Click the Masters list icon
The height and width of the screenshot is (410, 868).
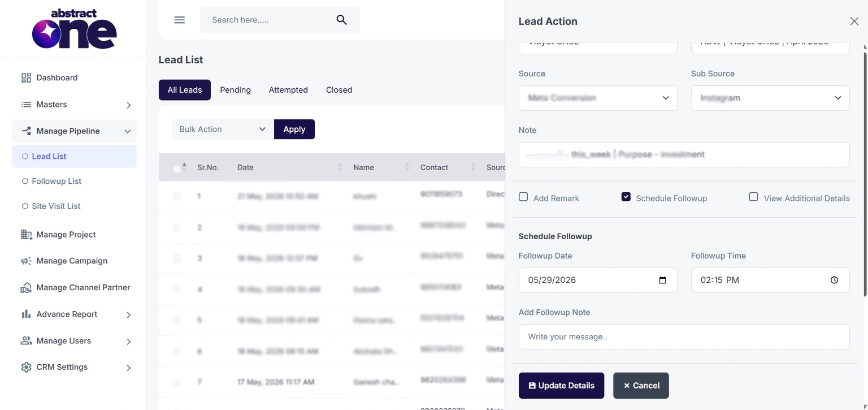click(26, 105)
